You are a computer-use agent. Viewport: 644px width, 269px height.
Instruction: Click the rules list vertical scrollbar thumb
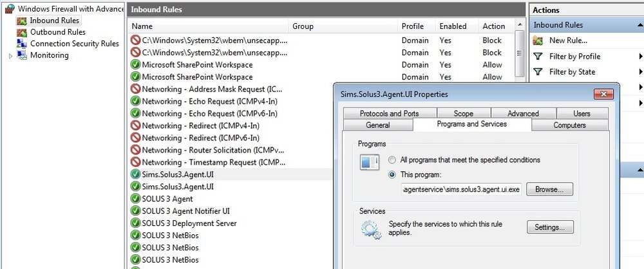click(520, 53)
